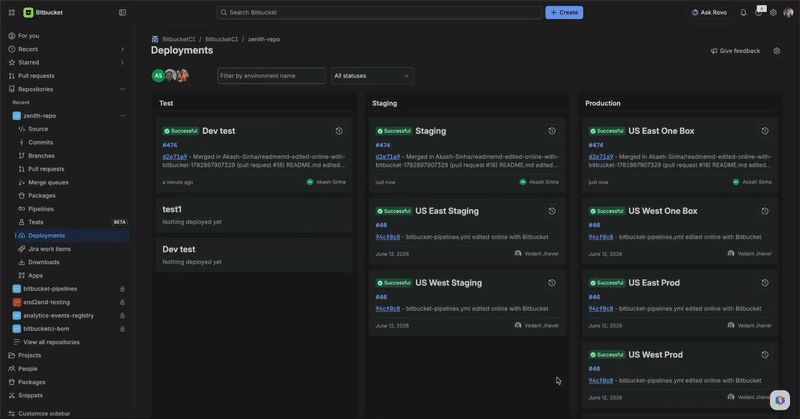Click Filter by environment name field
The height and width of the screenshot is (419, 800).
pyautogui.click(x=271, y=76)
